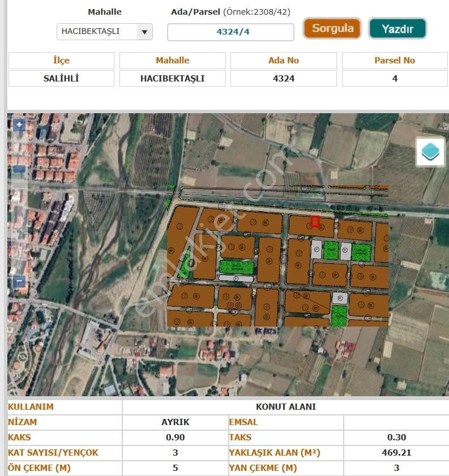Click the YAN ÇEKME (M) label
Viewport: 449px width, 476px height.
[x=263, y=468]
